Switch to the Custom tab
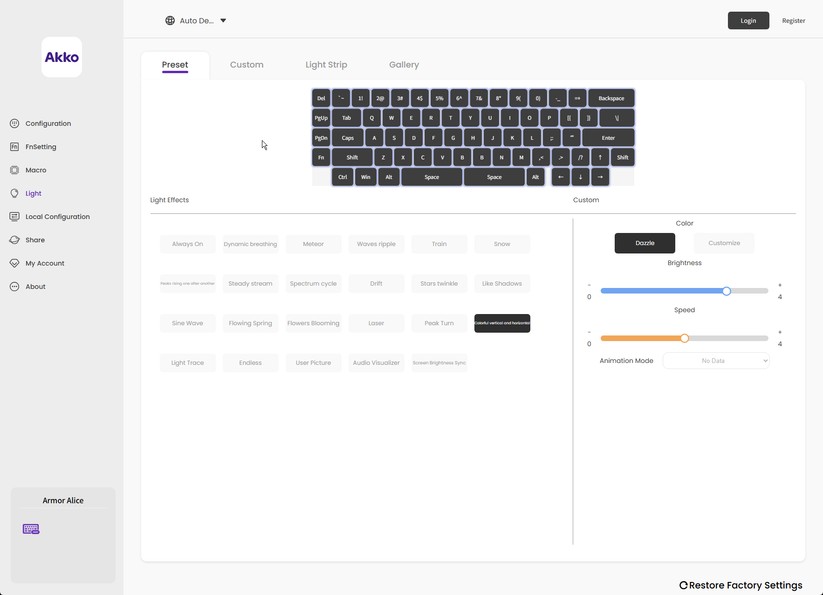This screenshot has height=595, width=823. (x=247, y=65)
